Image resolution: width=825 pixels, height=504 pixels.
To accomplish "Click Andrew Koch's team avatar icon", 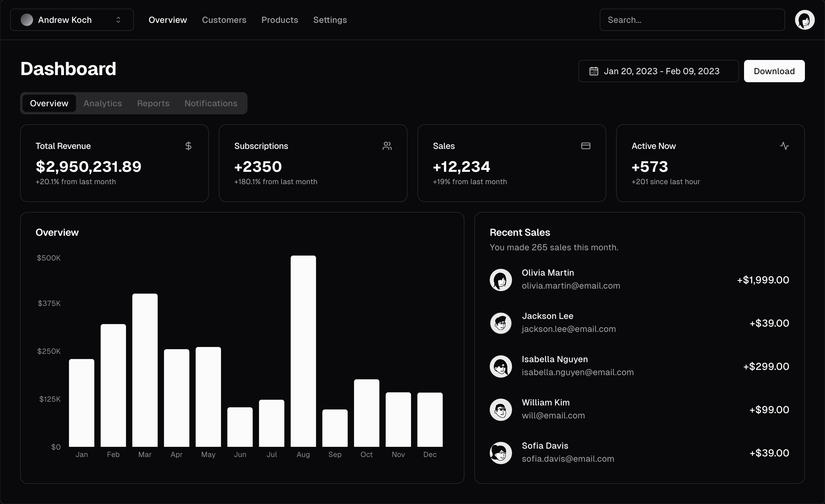I will tap(27, 19).
